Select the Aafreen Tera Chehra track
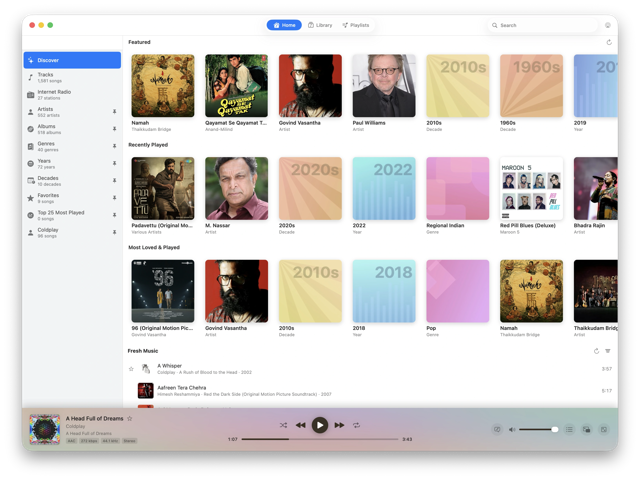This screenshot has height=480, width=640. [x=370, y=391]
